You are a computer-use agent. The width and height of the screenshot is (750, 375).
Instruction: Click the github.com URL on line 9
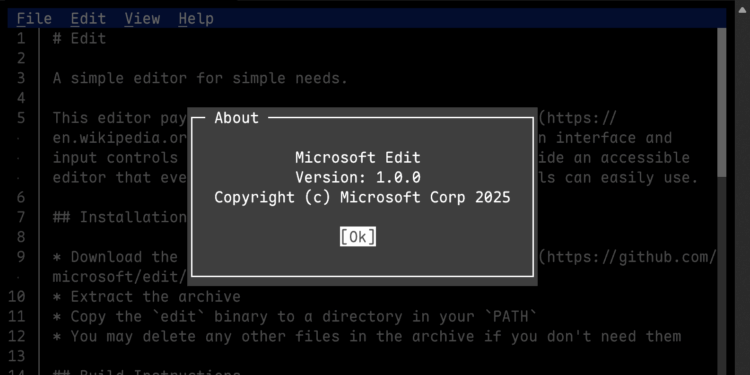coord(628,257)
